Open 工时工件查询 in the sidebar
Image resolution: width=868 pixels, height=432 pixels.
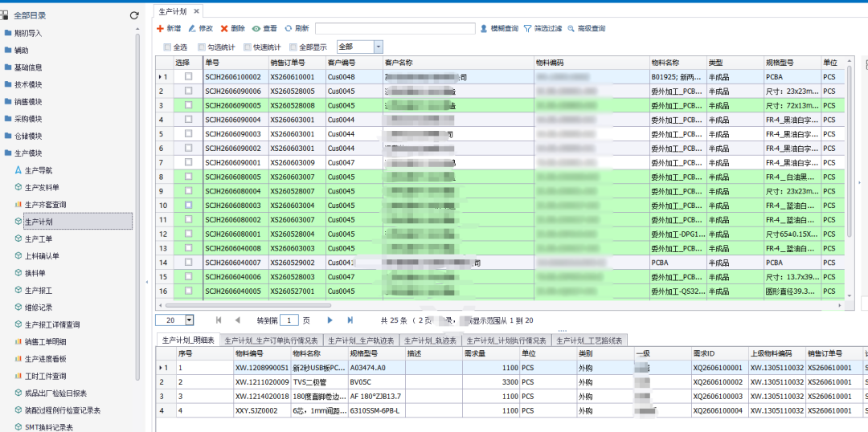coord(45,376)
